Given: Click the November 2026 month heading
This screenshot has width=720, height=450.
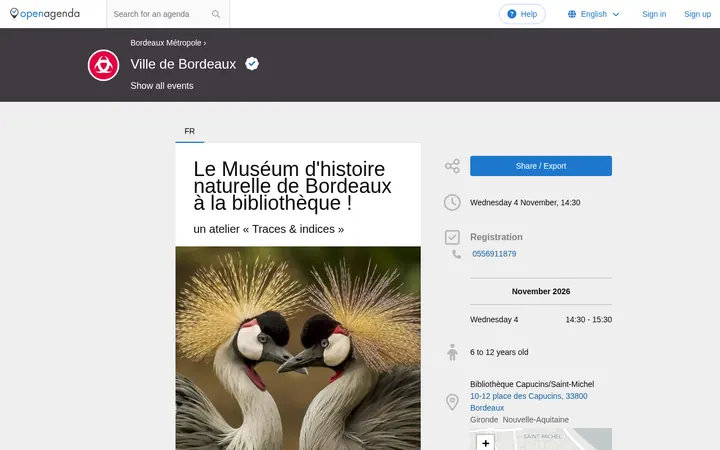Looking at the screenshot, I should click(x=541, y=292).
